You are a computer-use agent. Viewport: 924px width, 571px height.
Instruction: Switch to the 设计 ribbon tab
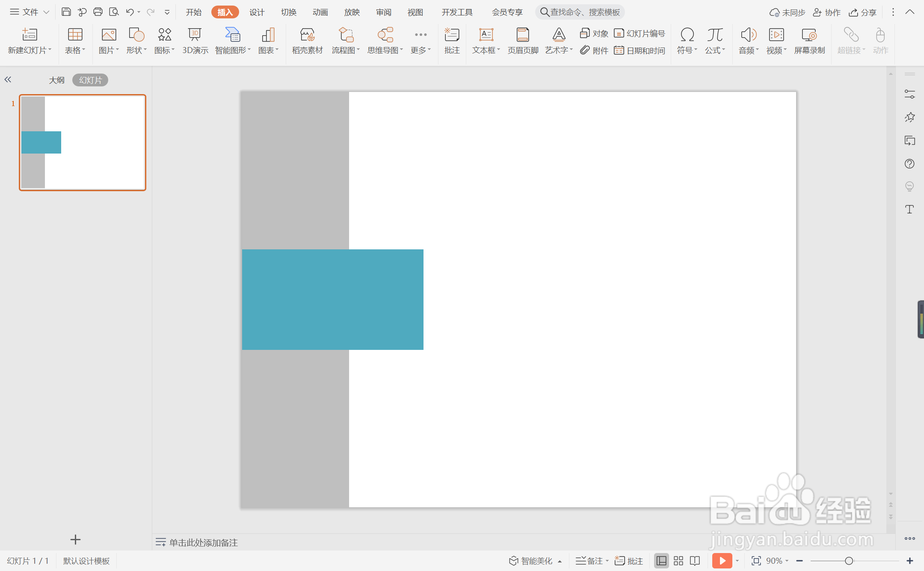point(257,12)
